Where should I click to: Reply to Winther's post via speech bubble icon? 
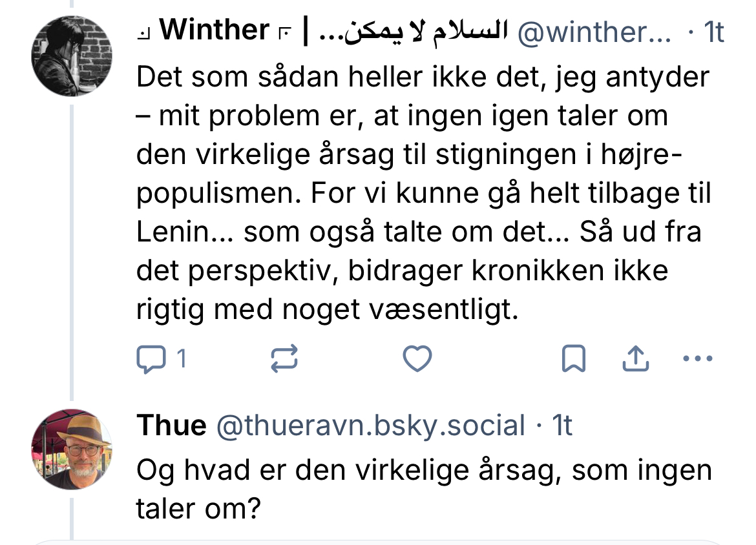pos(152,359)
